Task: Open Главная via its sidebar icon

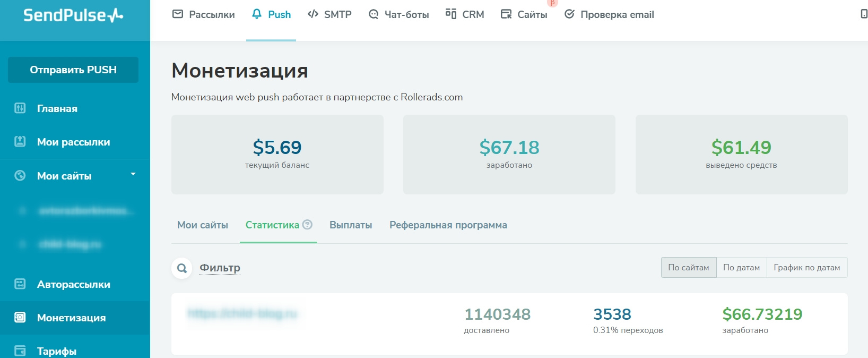Action: pyautogui.click(x=20, y=108)
